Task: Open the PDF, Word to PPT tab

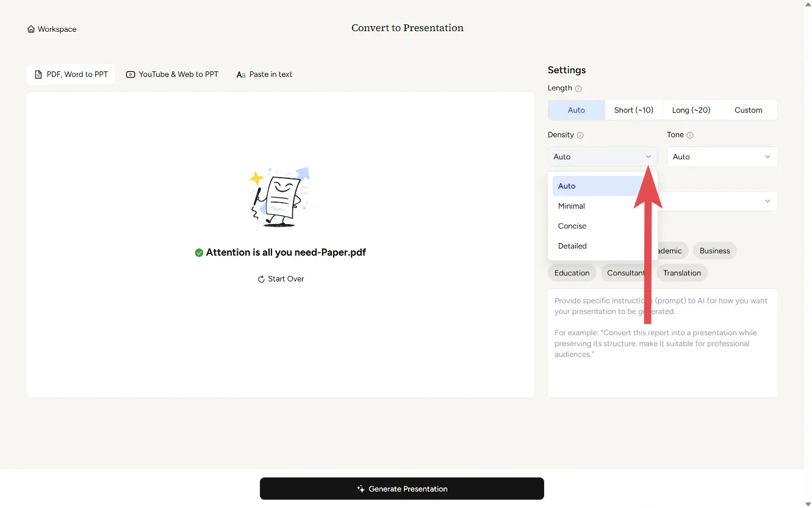Action: pos(71,74)
